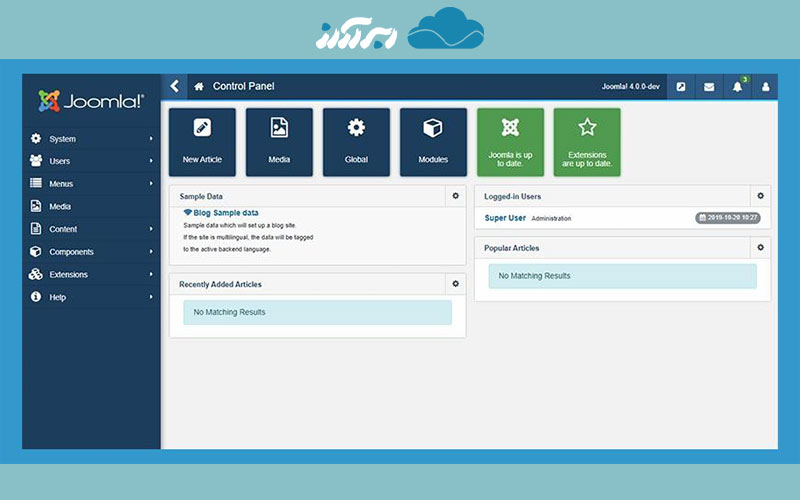Open the Recently Added Articles settings gear
Screen dimensions: 800x500
[x=456, y=284]
